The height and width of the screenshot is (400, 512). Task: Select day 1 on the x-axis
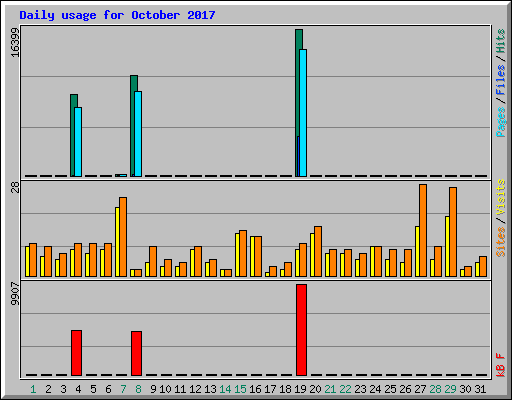tap(33, 389)
